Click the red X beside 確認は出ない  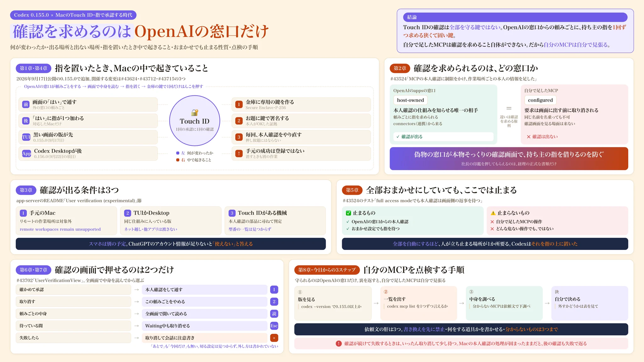[529, 137]
